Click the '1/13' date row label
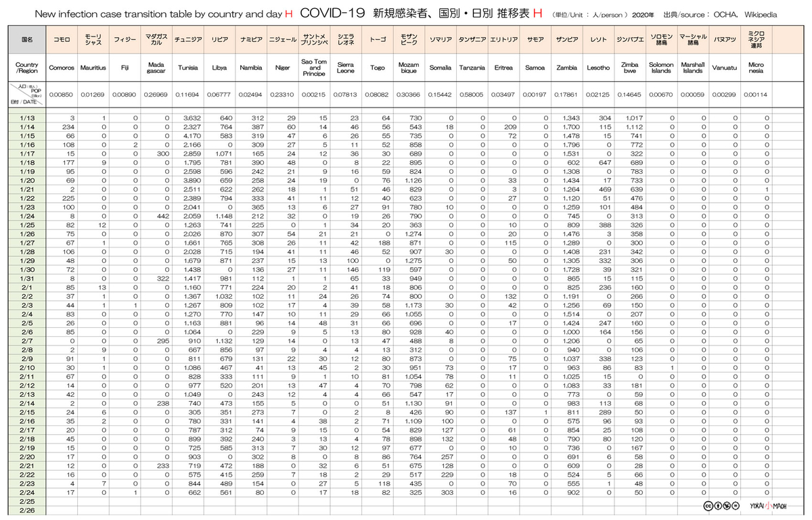The height and width of the screenshot is (520, 812). (x=27, y=118)
